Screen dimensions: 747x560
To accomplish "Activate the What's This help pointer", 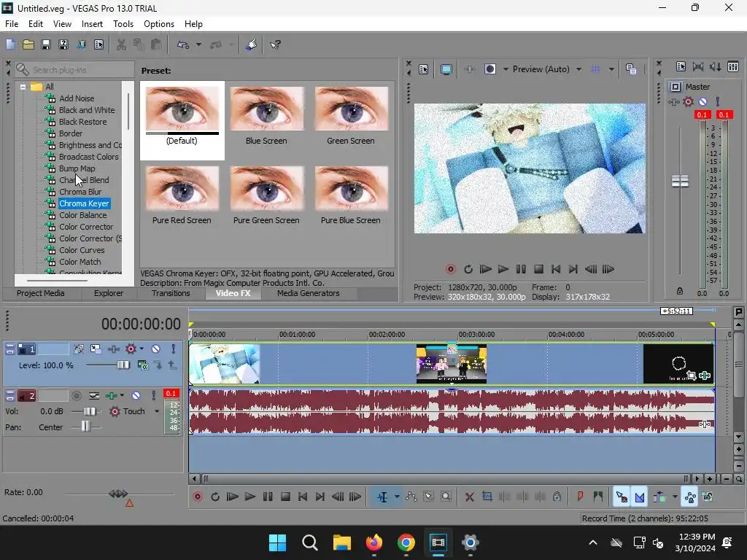I will tap(275, 44).
